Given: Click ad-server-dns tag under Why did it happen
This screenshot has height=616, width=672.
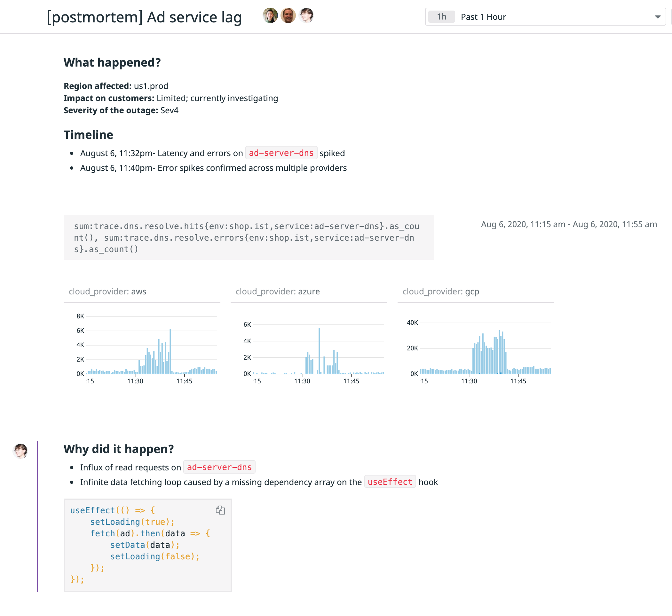Looking at the screenshot, I should [x=219, y=467].
